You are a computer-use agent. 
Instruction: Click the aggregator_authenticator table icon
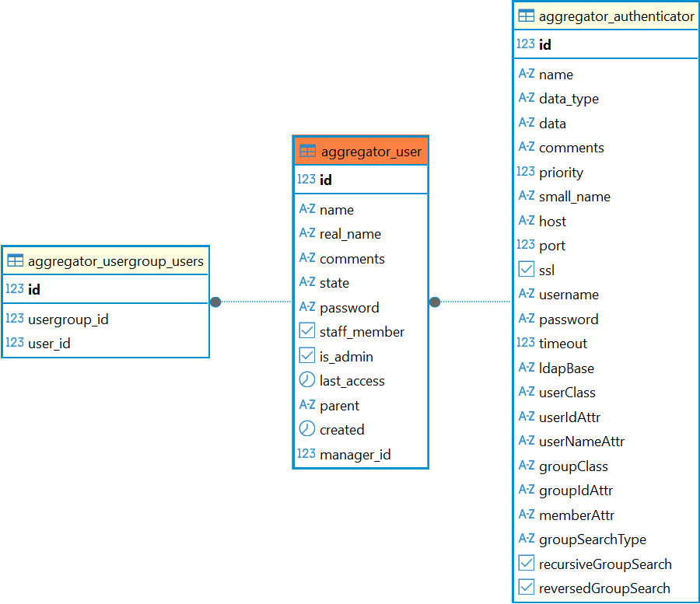[x=527, y=16]
